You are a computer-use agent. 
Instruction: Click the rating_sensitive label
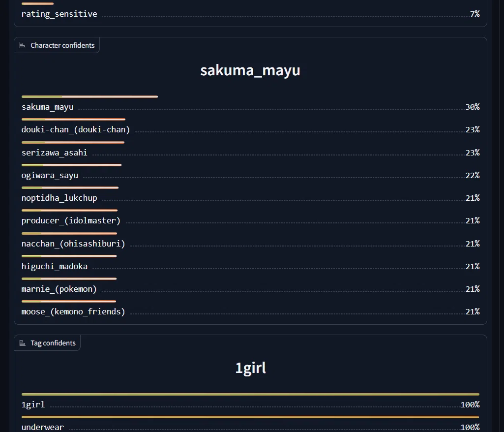pyautogui.click(x=59, y=14)
